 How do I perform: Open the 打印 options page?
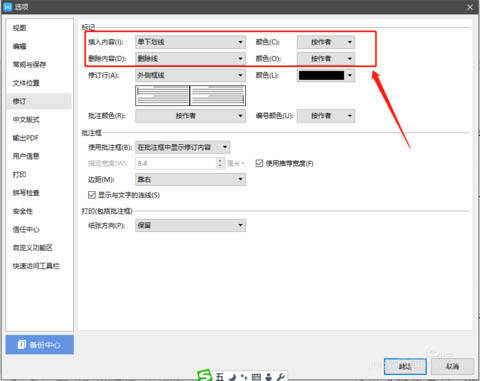(x=19, y=175)
